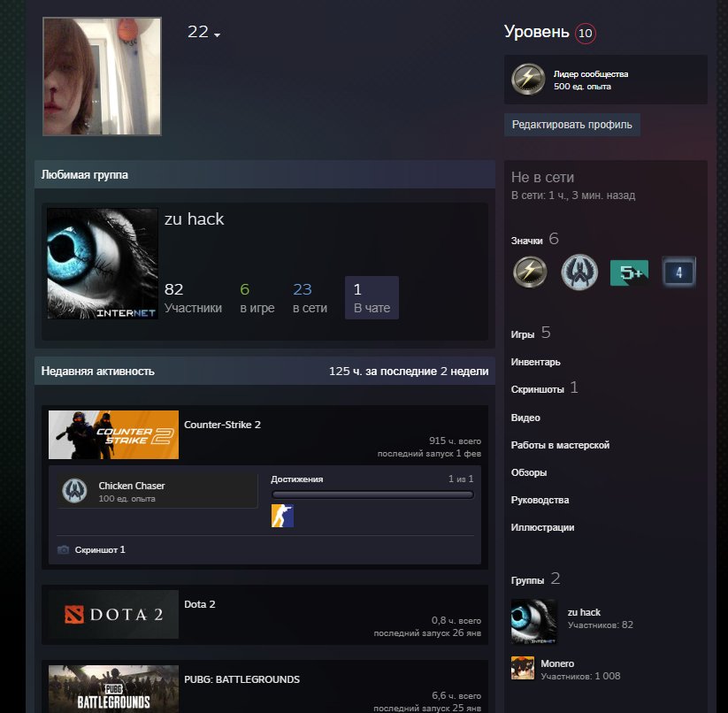Click the green 5+ game collector badge

629,272
